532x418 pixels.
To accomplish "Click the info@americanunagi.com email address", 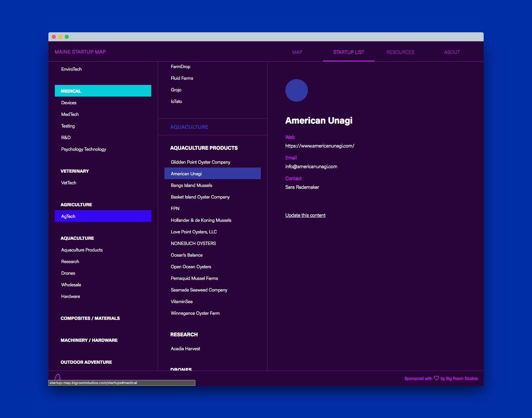I will click(311, 167).
